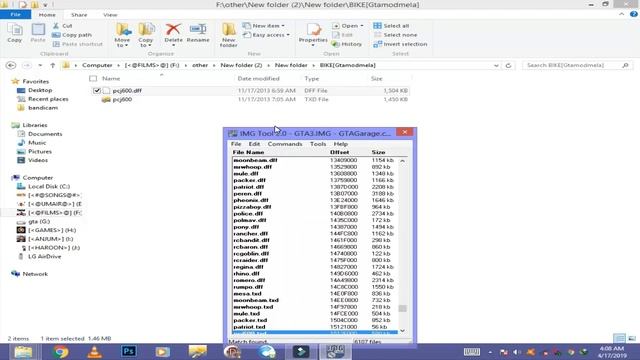Viewport: 640px width, 360px height.
Task: Toggle the select-all header checkbox
Action: coord(93,78)
